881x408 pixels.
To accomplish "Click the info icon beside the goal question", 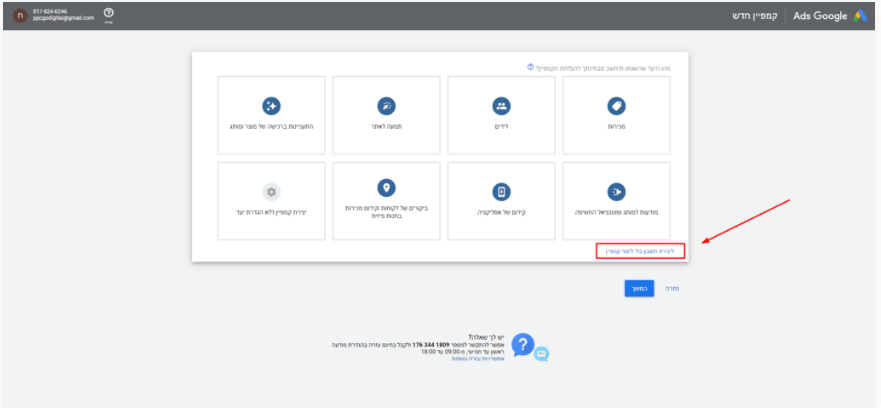I will pos(530,67).
